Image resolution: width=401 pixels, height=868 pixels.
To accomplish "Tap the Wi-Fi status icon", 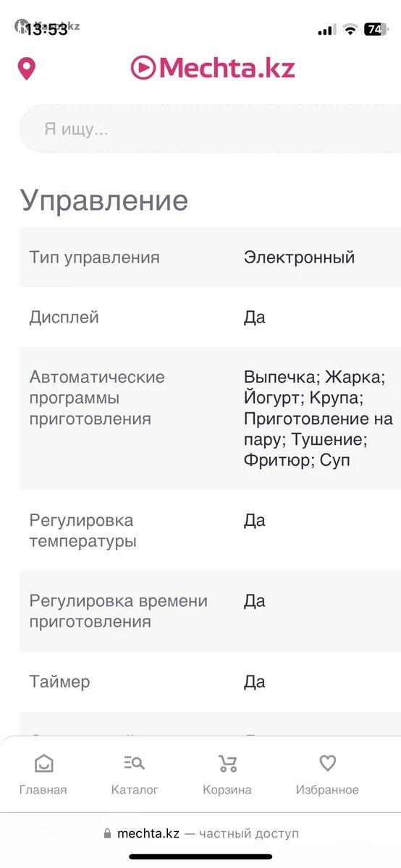I will [x=350, y=30].
